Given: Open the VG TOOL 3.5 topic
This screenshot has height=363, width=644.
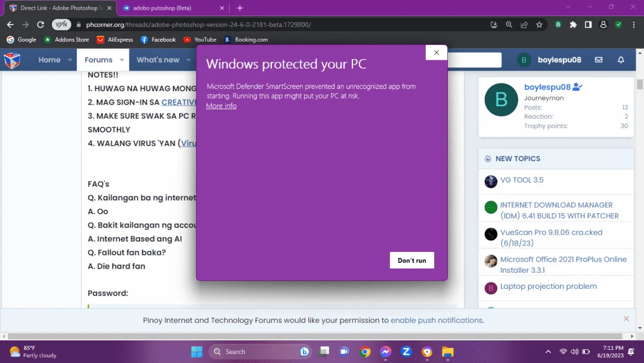Looking at the screenshot, I should pos(522,180).
